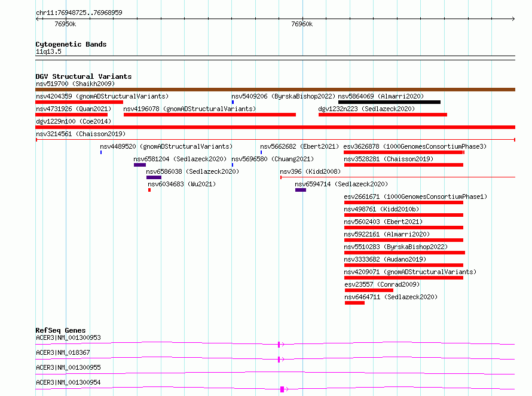Click small red marker under nsv6034683
The width and height of the screenshot is (532, 396).
149,190
